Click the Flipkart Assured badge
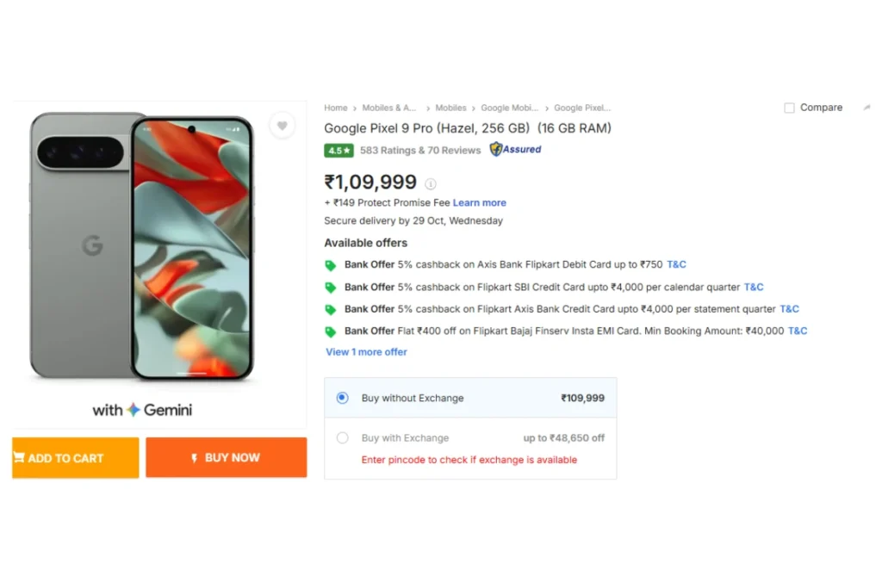882x588 pixels. 516,149
